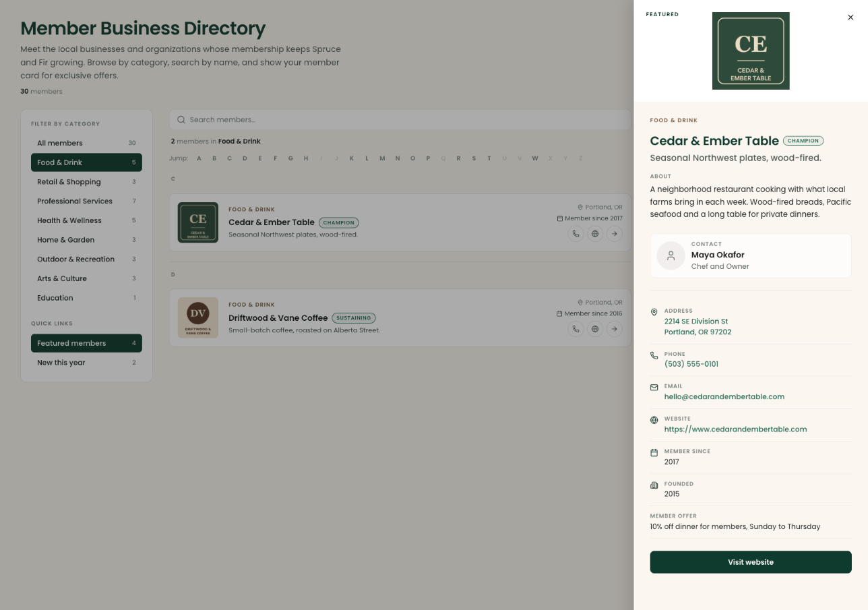Jump to letter P
Image resolution: width=868 pixels, height=610 pixels.
pyautogui.click(x=428, y=158)
